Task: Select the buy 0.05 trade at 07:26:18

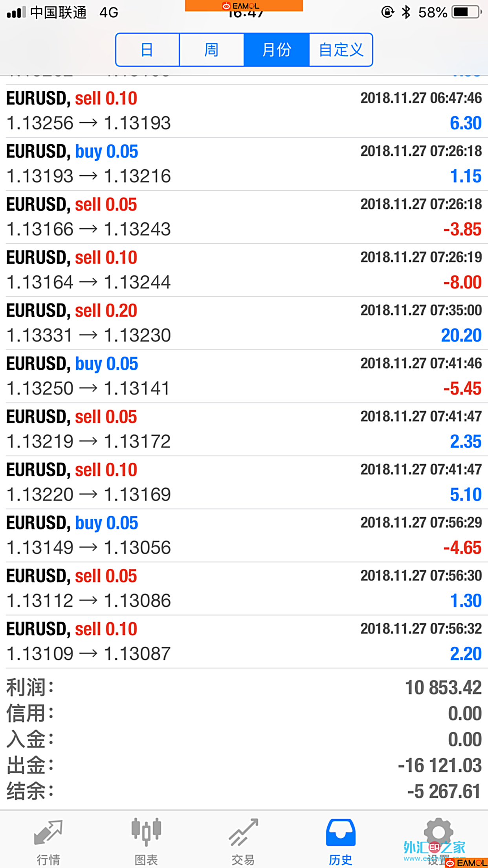Action: click(244, 164)
